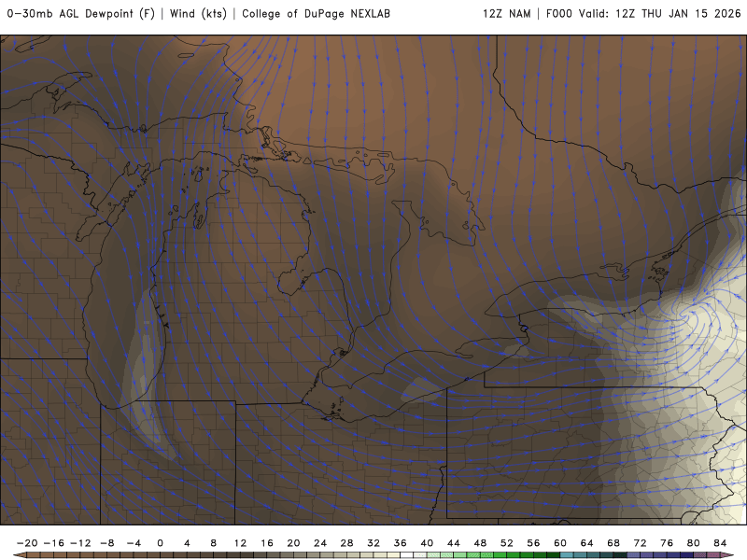Select the -4 legend value

pyautogui.click(x=134, y=543)
